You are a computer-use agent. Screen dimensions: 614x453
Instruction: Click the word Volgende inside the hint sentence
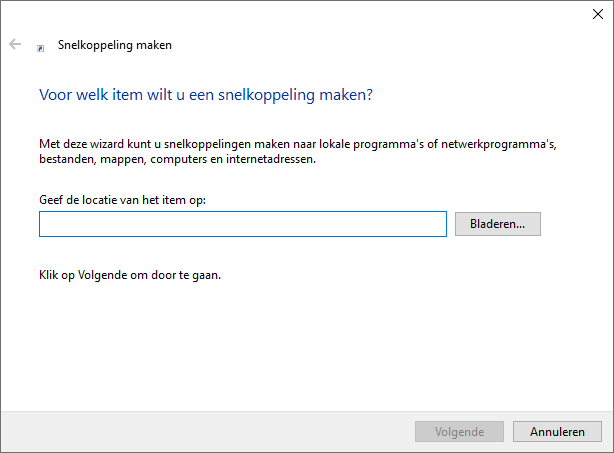coord(102,275)
